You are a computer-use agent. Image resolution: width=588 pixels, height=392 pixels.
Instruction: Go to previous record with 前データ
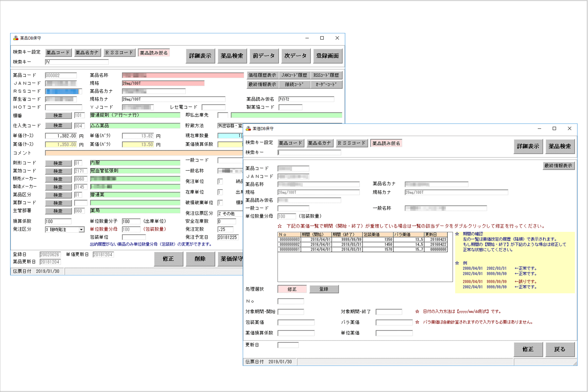(x=264, y=56)
